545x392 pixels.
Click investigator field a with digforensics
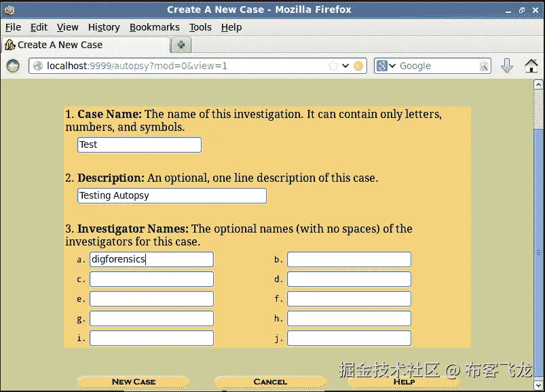[x=151, y=259]
